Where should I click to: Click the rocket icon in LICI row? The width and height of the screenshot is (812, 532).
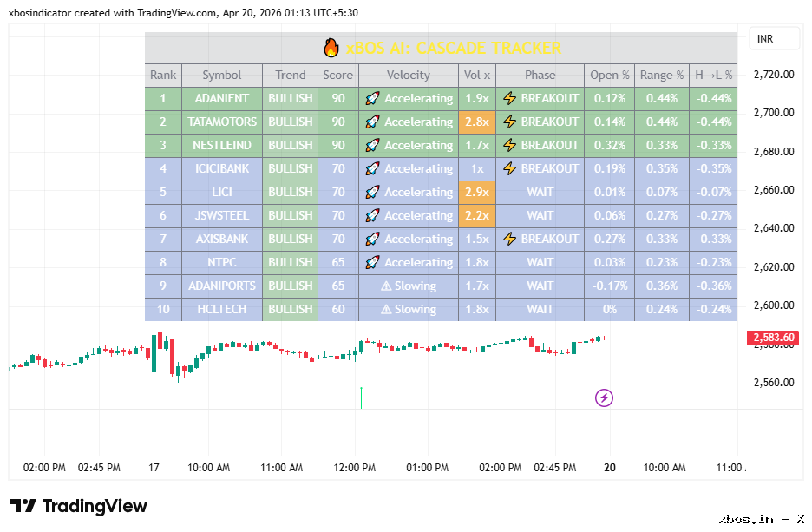point(372,192)
